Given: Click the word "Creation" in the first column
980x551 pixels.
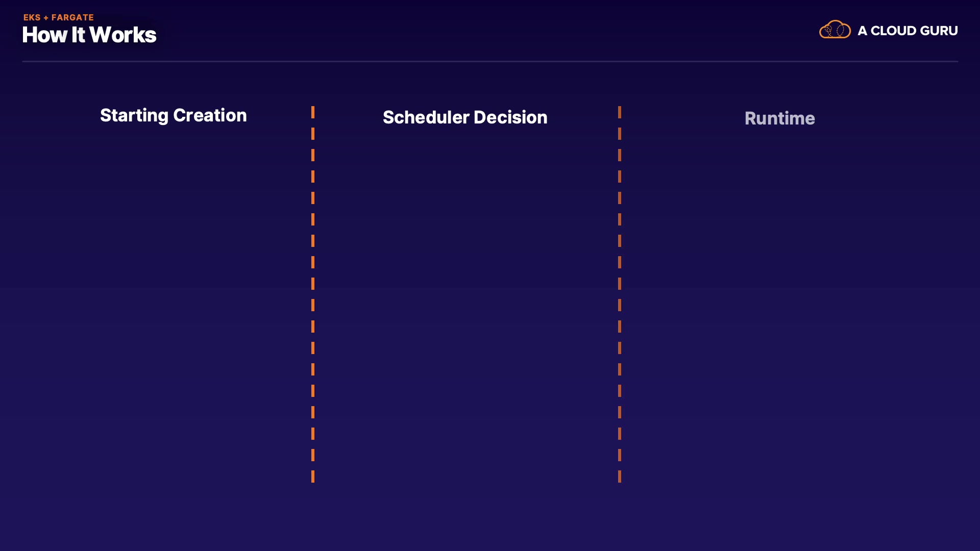Looking at the screenshot, I should (210, 115).
